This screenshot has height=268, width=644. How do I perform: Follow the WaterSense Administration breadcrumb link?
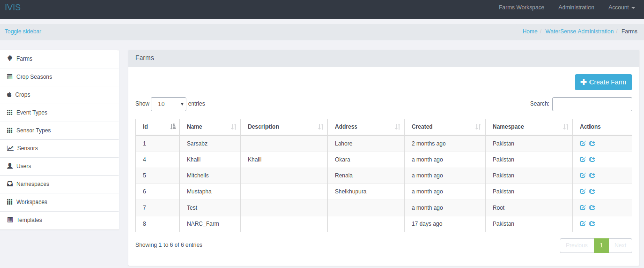579,31
